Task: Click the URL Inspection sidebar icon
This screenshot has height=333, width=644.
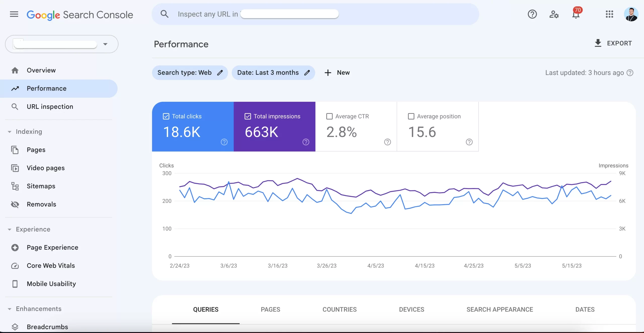Action: coord(14,107)
